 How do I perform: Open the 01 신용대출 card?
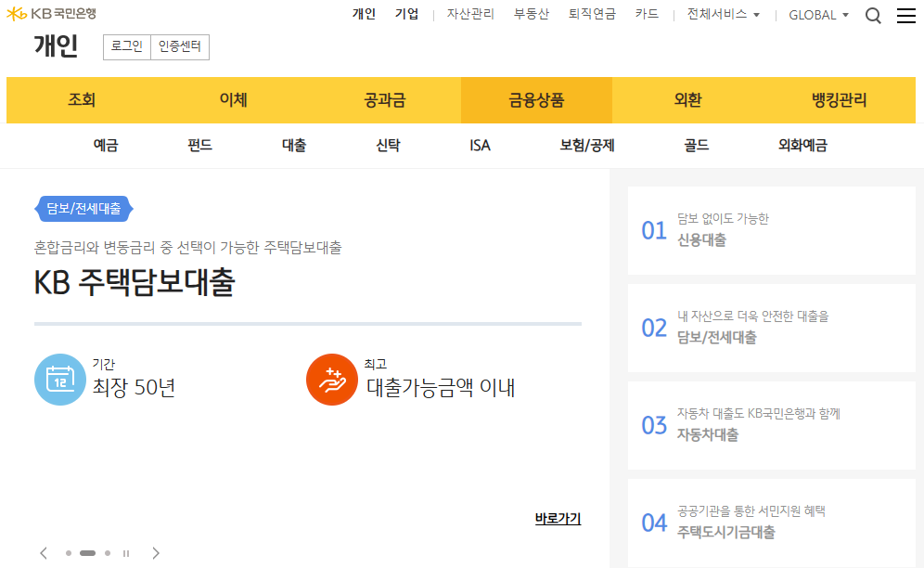click(x=771, y=230)
